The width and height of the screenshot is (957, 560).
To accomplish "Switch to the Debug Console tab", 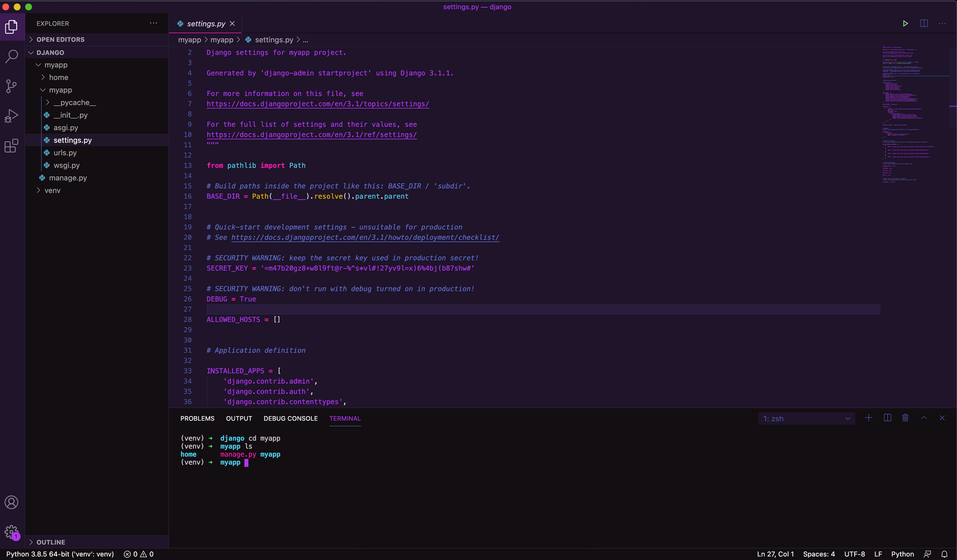I will point(290,418).
